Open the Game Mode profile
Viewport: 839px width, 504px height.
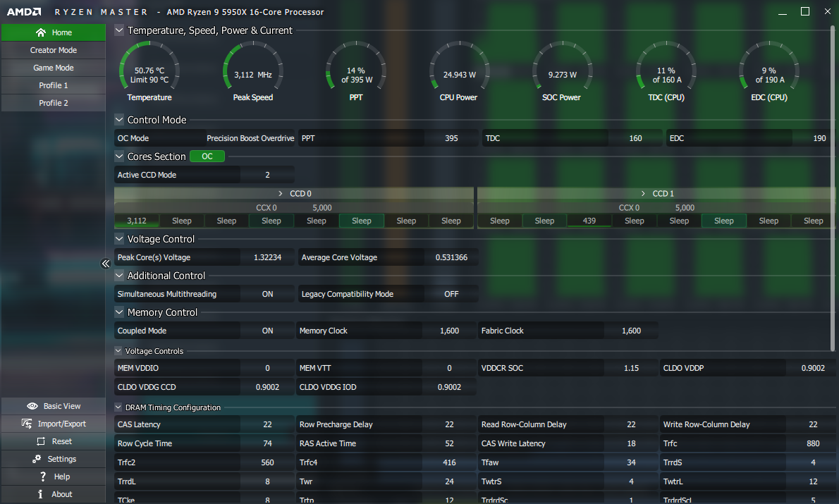coord(54,68)
